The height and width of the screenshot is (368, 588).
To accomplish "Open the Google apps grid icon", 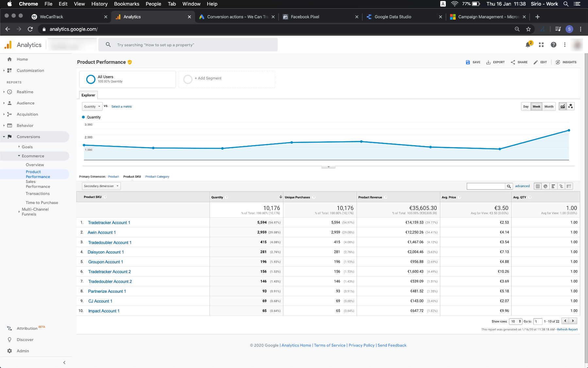I will 541,45.
